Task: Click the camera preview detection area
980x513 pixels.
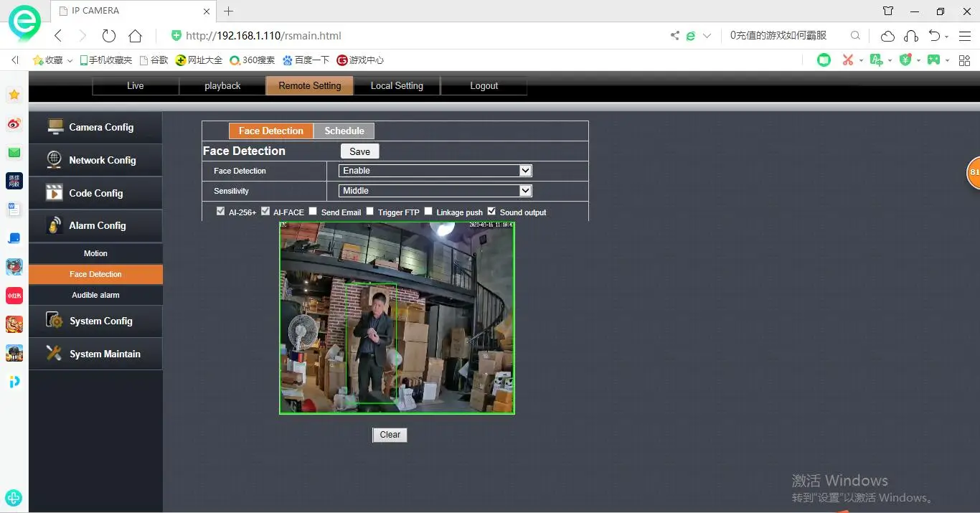Action: (x=397, y=318)
